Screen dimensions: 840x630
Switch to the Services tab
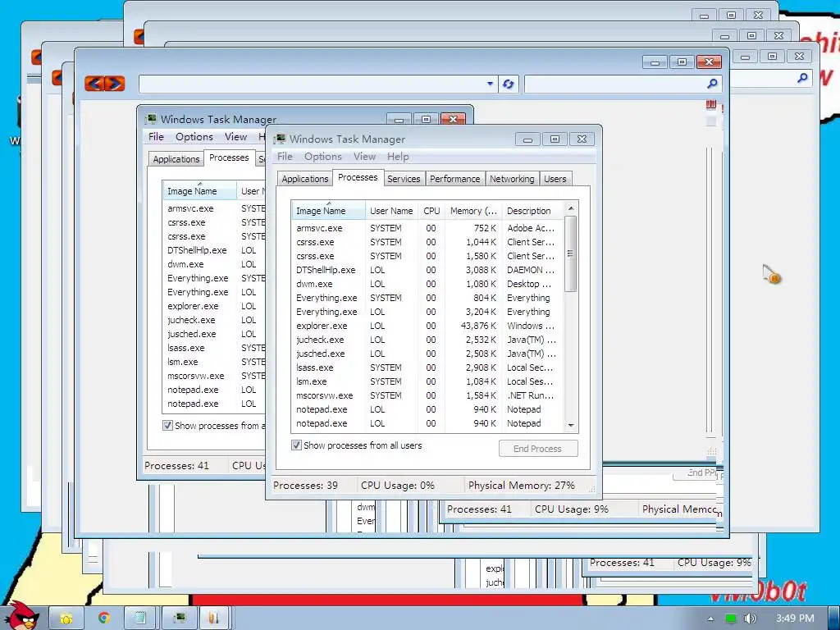click(x=404, y=179)
